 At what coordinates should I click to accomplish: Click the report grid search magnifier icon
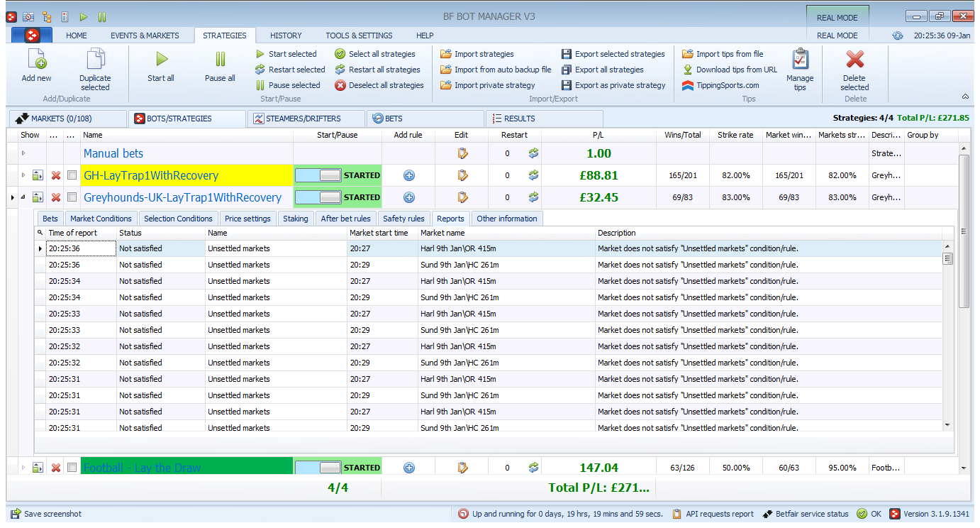click(x=40, y=233)
